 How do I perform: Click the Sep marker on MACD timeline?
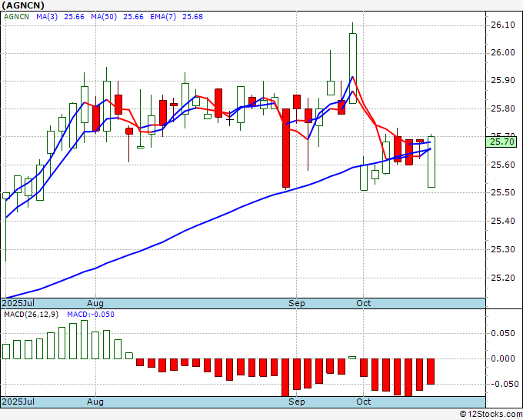[x=297, y=402]
